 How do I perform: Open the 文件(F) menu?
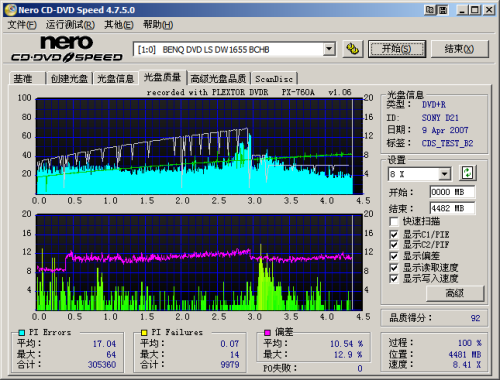[x=22, y=25]
